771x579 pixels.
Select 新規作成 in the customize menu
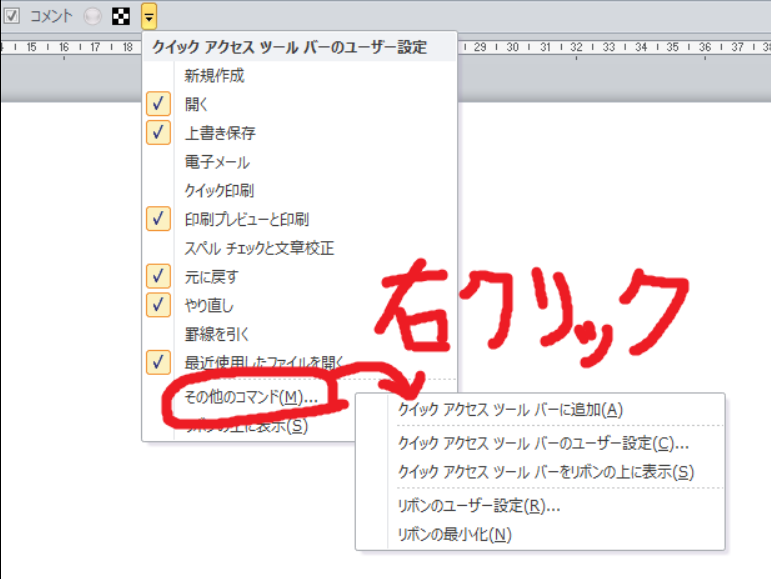(214, 75)
